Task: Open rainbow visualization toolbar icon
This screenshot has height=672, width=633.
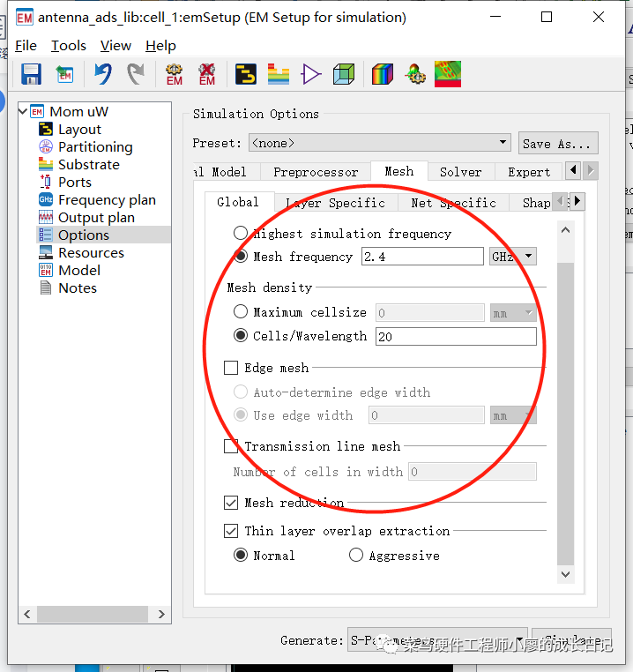Action: (x=383, y=74)
